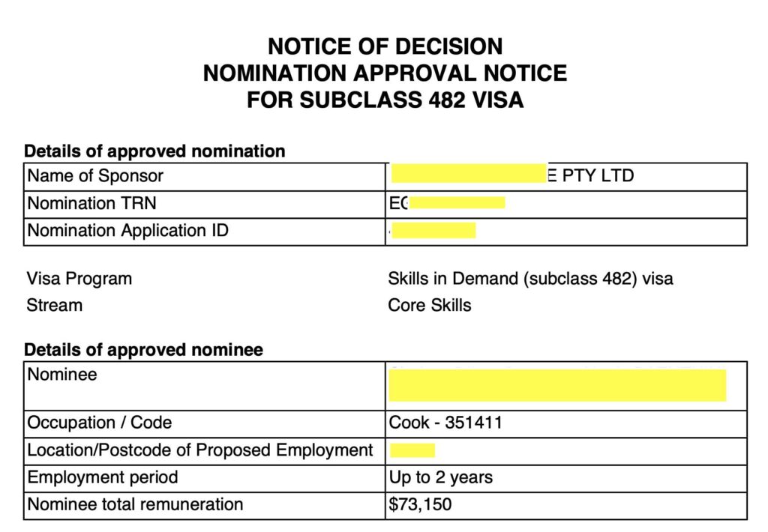Click the "Details of approved nominee" heading
The height and width of the screenshot is (532, 768).
pyautogui.click(x=143, y=350)
